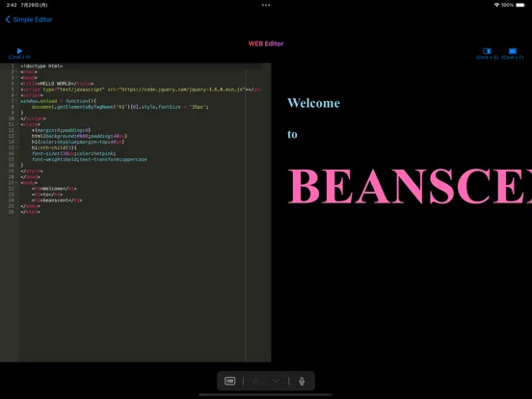Image resolution: width=532 pixels, height=399 pixels.
Task: Click the Welcome heading in preview
Action: coord(313,103)
